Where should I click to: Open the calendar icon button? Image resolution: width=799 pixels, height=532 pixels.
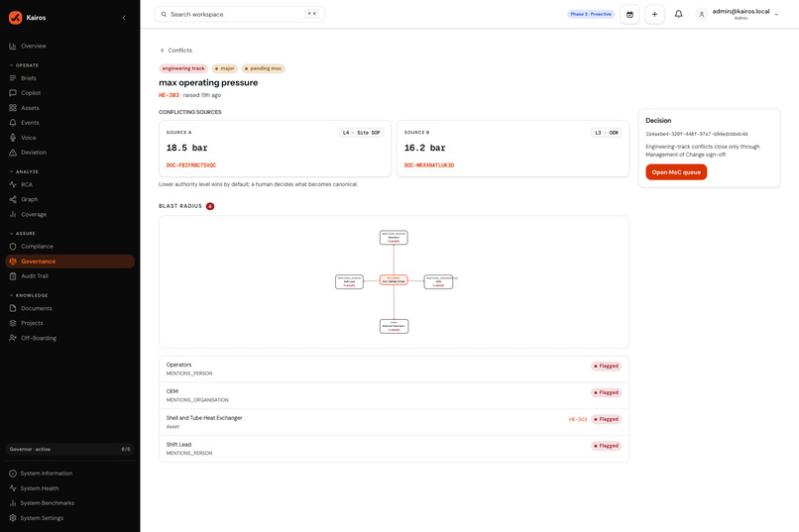point(629,14)
